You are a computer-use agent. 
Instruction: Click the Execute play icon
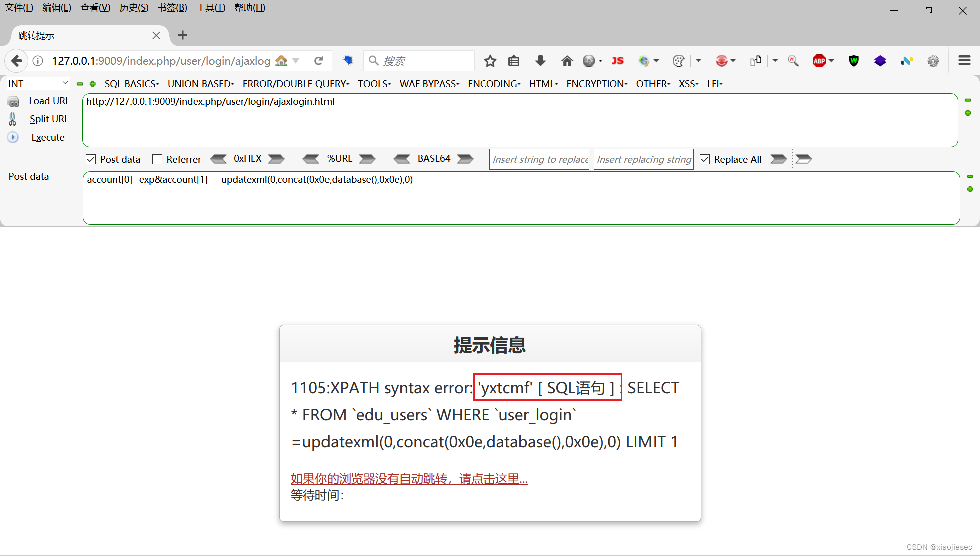12,137
